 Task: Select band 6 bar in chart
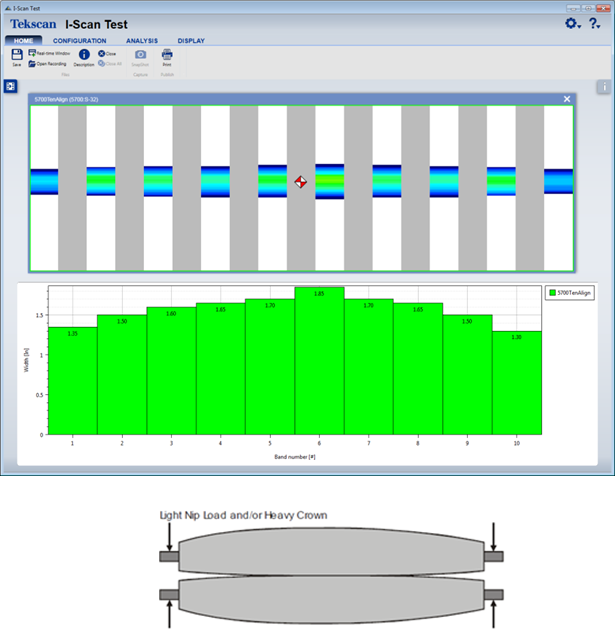(x=319, y=360)
